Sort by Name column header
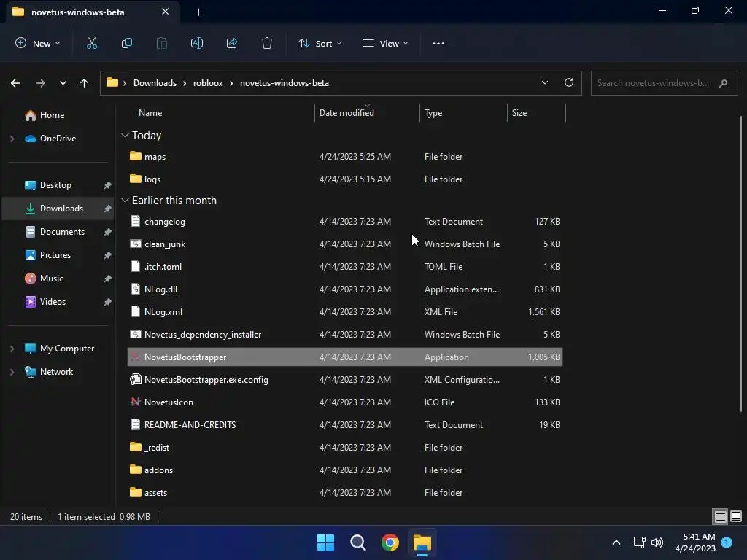This screenshot has height=560, width=747. pos(150,113)
